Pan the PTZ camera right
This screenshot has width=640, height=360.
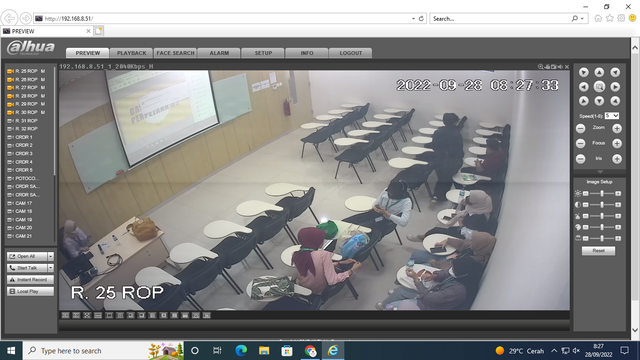click(615, 87)
